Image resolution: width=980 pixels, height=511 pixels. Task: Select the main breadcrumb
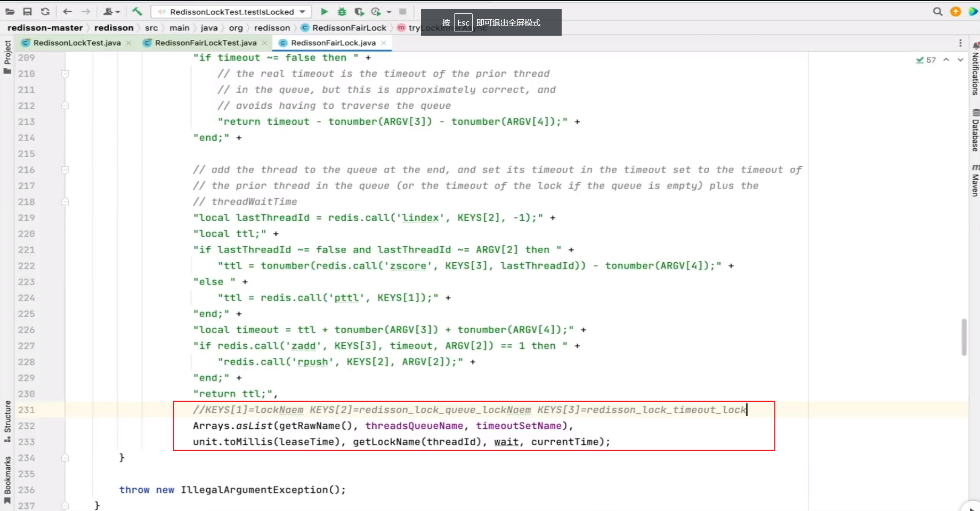180,28
